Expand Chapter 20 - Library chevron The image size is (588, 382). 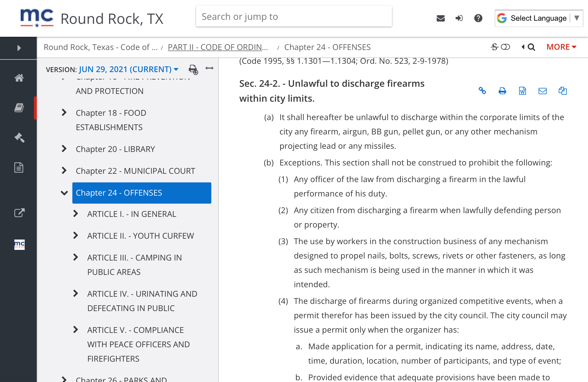tap(64, 149)
